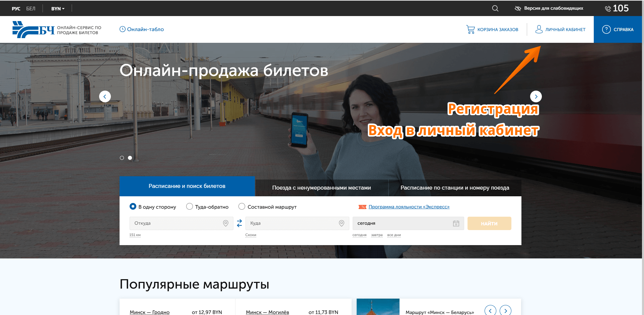Click the clock icon near Онлайн-табло
Screen dimensions: 644x315
(123, 29)
